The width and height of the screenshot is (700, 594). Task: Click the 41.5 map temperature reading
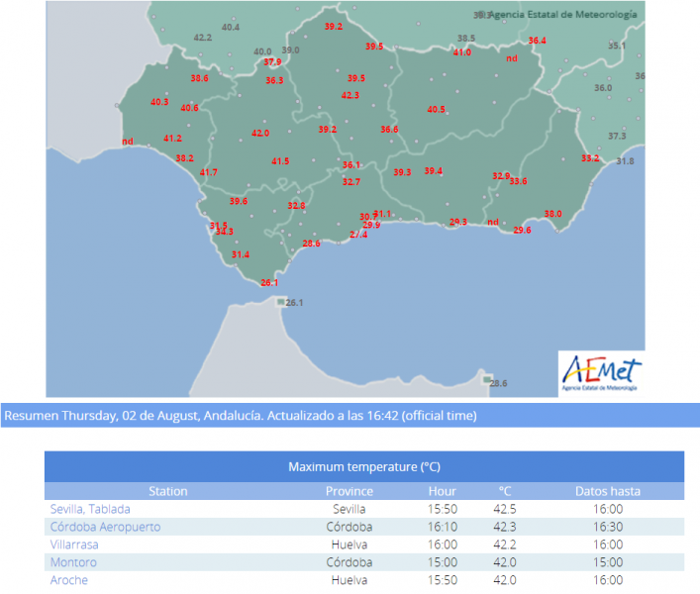click(x=280, y=161)
